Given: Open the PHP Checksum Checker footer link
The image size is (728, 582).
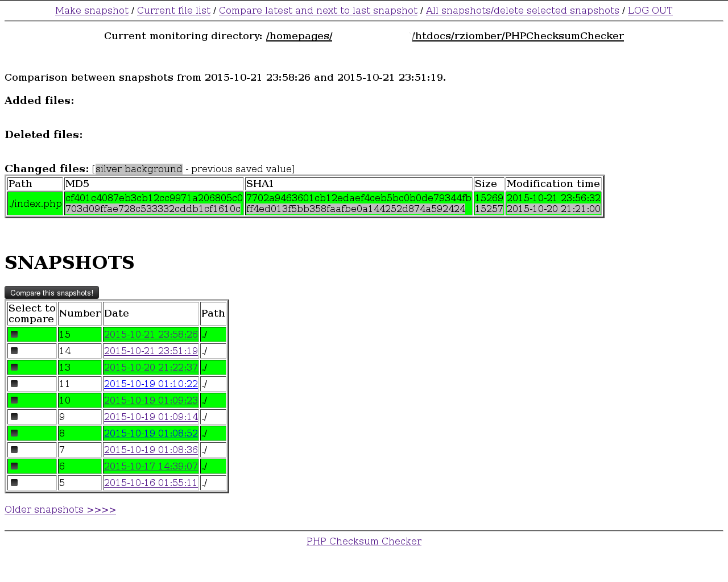Looking at the screenshot, I should pos(364,541).
